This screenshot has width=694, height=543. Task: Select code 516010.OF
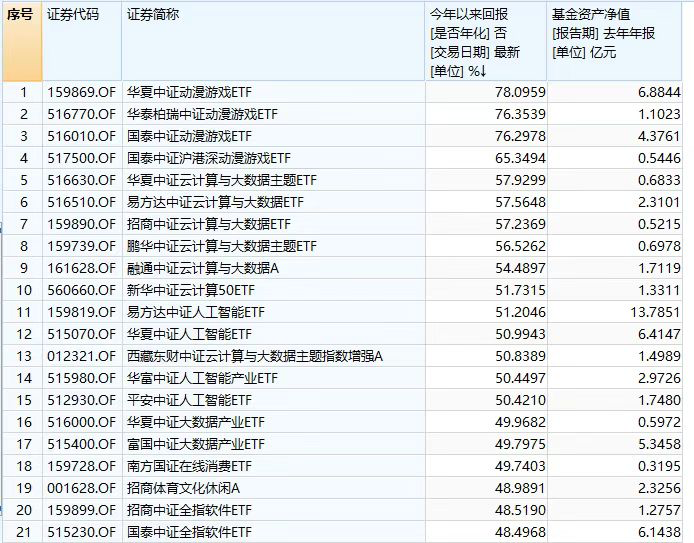(81, 136)
